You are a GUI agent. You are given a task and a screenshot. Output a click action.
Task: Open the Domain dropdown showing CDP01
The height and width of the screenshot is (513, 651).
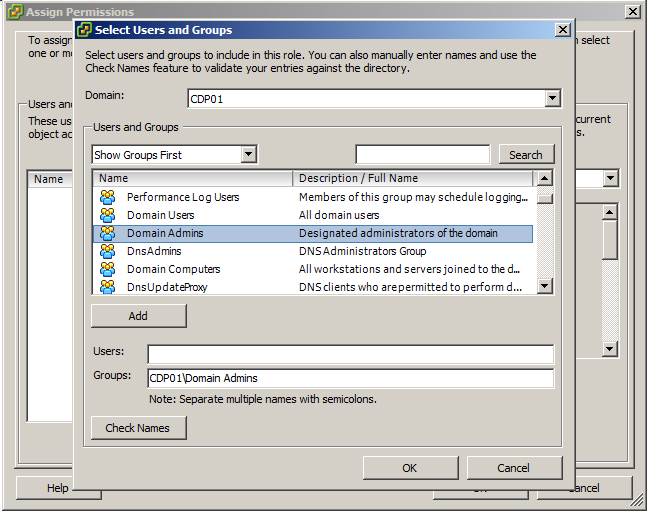point(551,99)
